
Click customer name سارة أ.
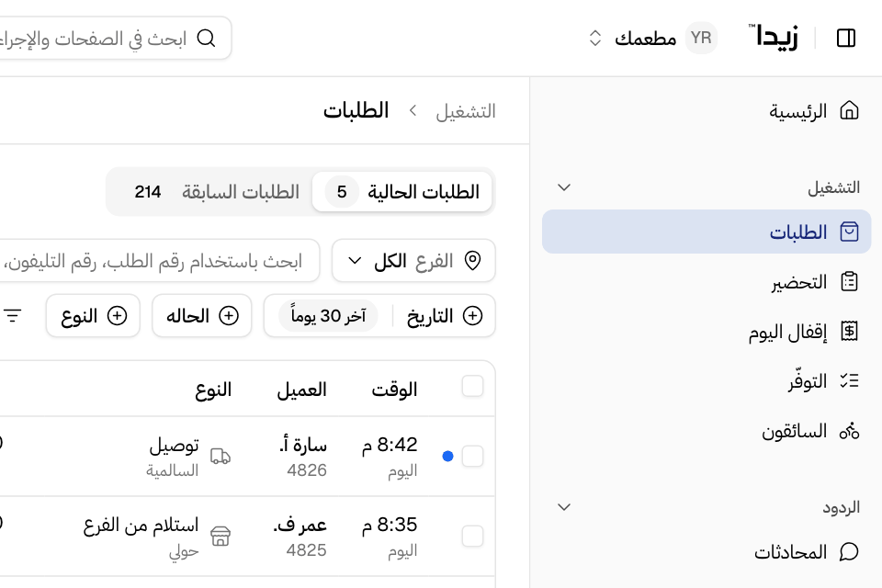pos(303,445)
